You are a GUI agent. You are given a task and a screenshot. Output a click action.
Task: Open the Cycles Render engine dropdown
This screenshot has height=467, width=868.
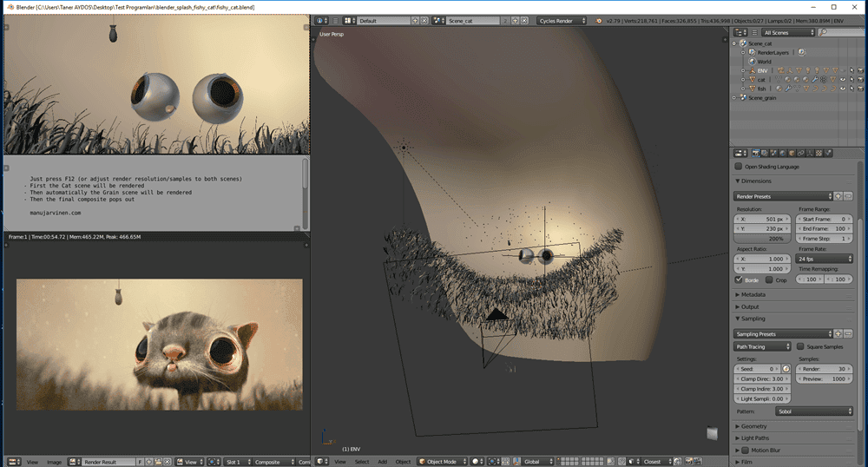(561, 20)
